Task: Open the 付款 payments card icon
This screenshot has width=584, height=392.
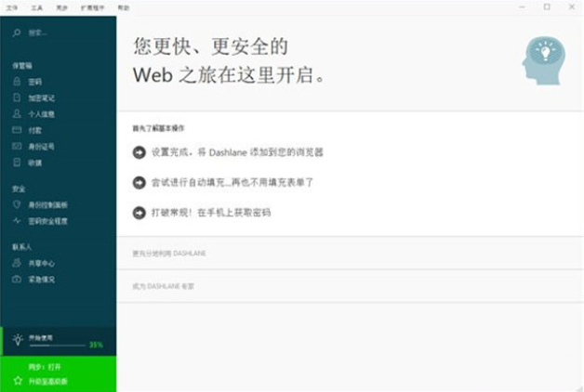Action: 17,130
